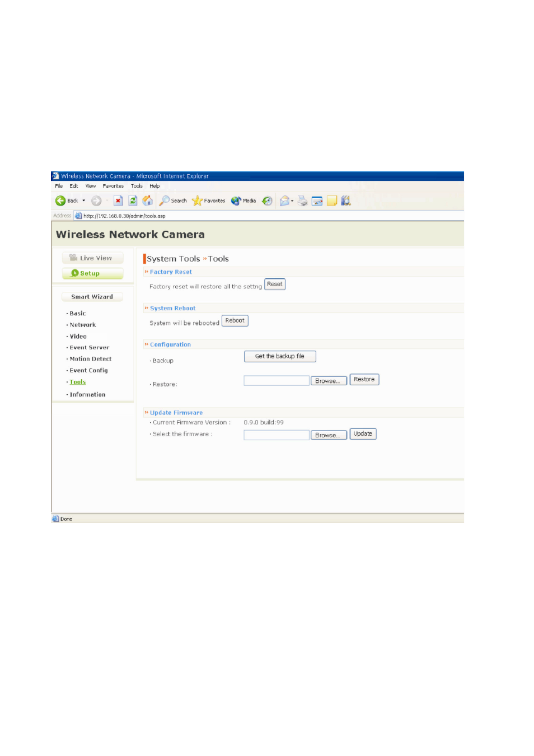
Task: Open the Help menu
Action: point(154,186)
